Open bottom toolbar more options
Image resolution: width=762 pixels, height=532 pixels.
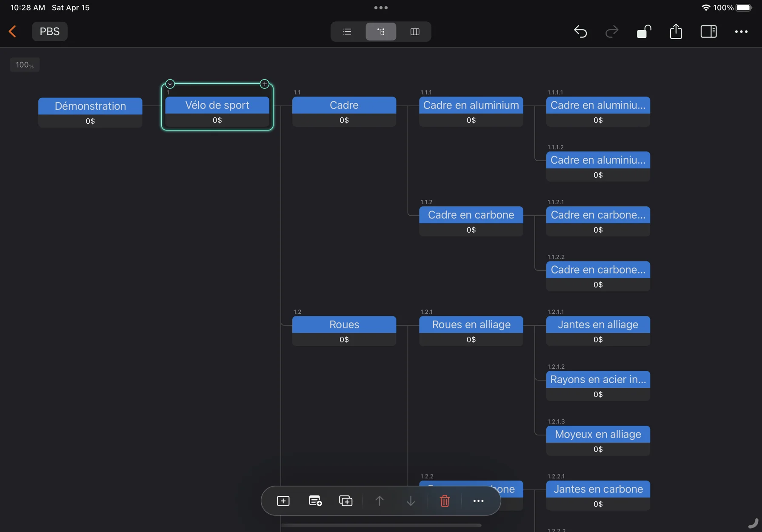point(478,501)
